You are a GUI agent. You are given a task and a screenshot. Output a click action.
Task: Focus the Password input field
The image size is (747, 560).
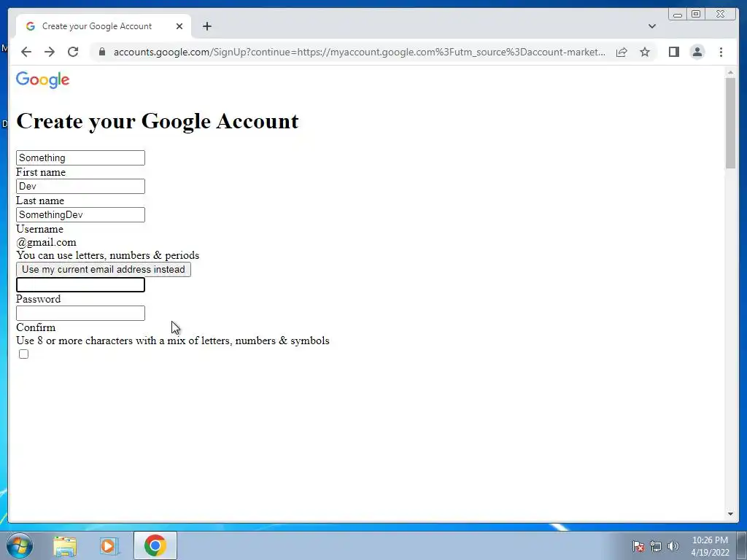click(80, 285)
